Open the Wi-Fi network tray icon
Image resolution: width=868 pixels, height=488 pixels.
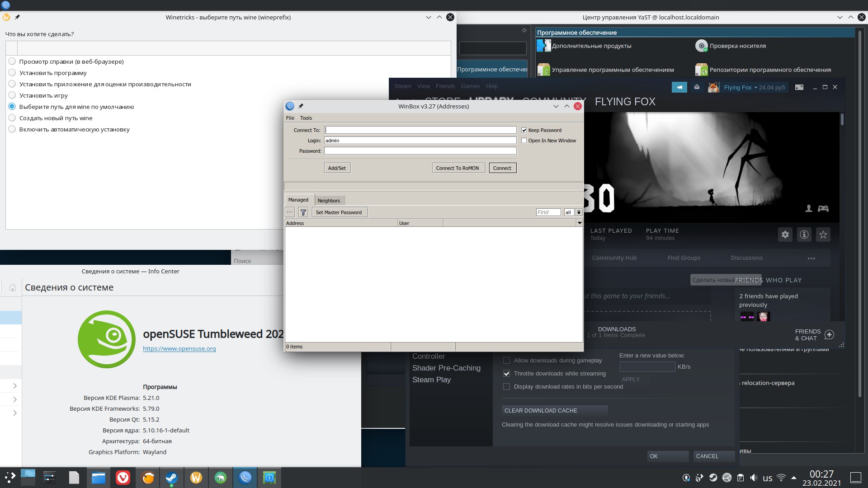pos(781,478)
